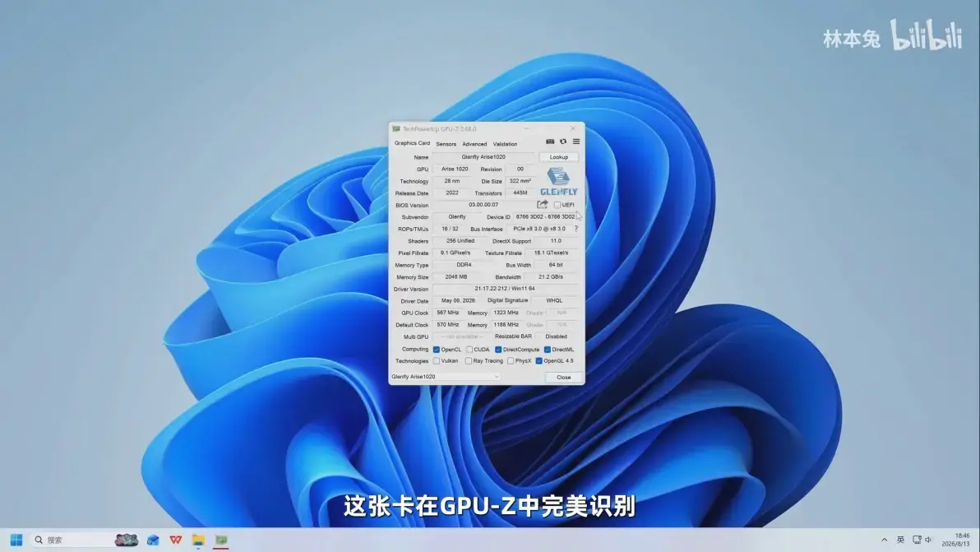Click the Subvendor value Glenfly
Screen dimensions: 980x552
click(x=457, y=217)
